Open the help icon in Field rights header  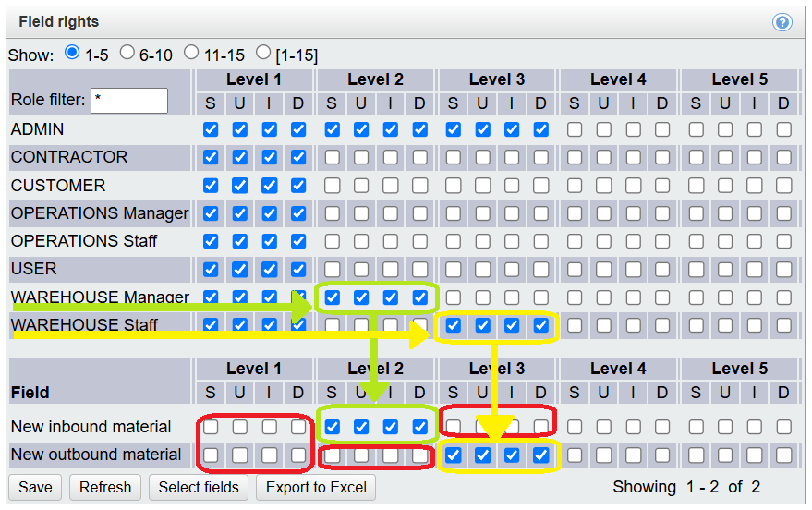coord(782,22)
